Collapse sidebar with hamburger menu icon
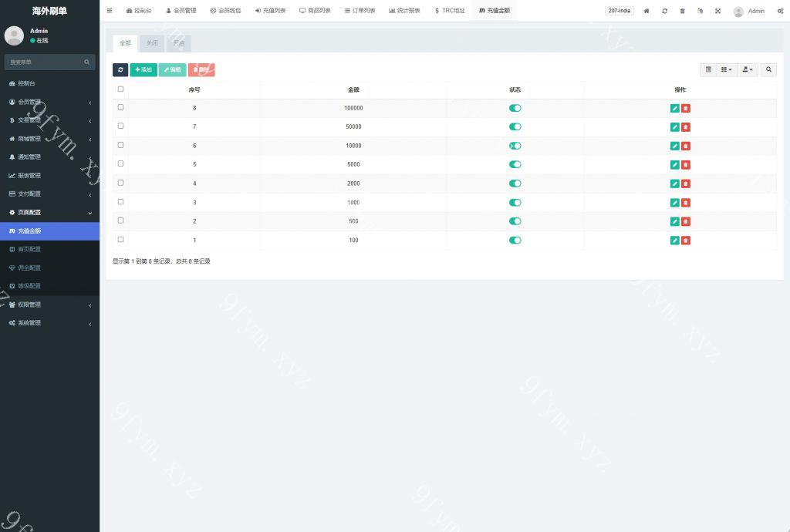The width and height of the screenshot is (790, 532). pos(110,11)
